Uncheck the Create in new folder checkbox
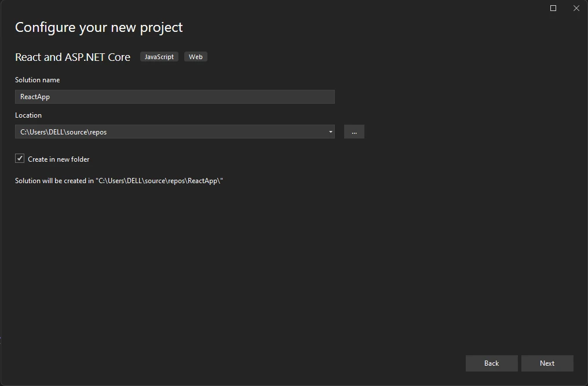The width and height of the screenshot is (588, 386). click(20, 159)
